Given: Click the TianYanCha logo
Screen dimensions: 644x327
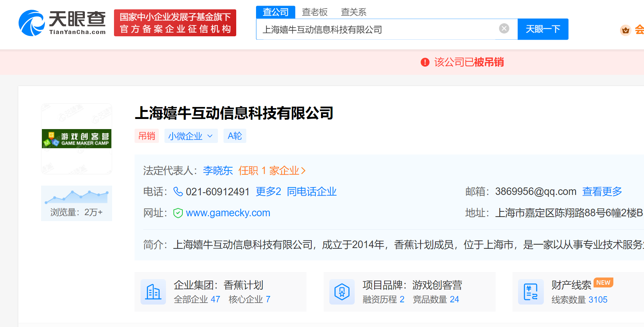Looking at the screenshot, I should tap(62, 23).
